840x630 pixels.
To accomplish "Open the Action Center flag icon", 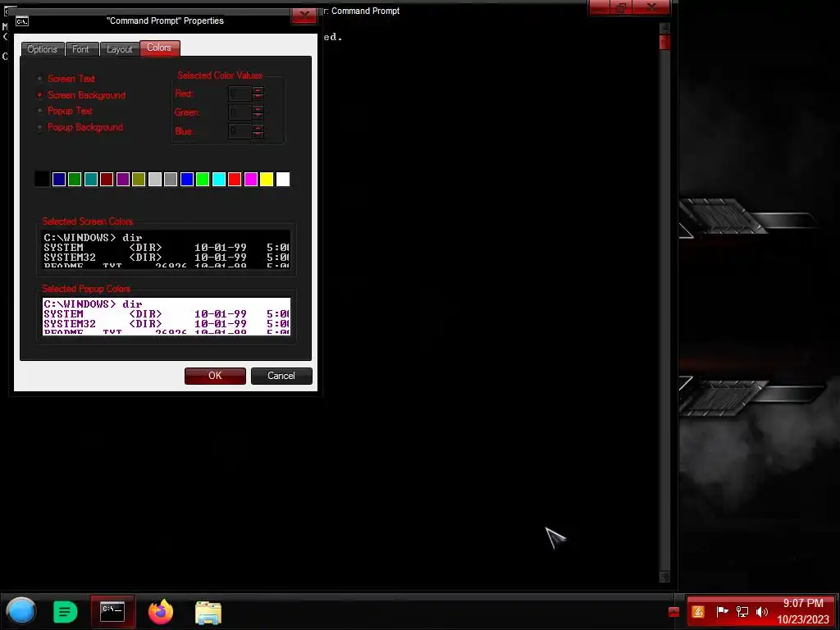I will (x=722, y=611).
